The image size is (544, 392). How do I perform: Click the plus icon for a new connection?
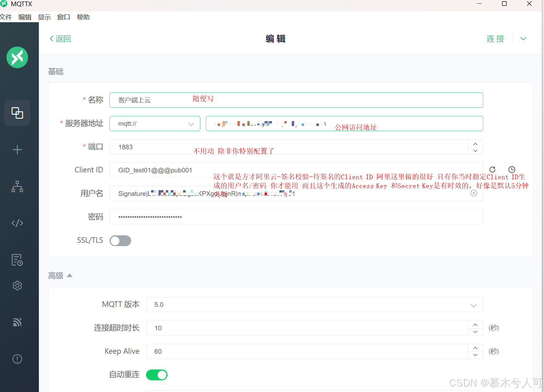[x=17, y=150]
